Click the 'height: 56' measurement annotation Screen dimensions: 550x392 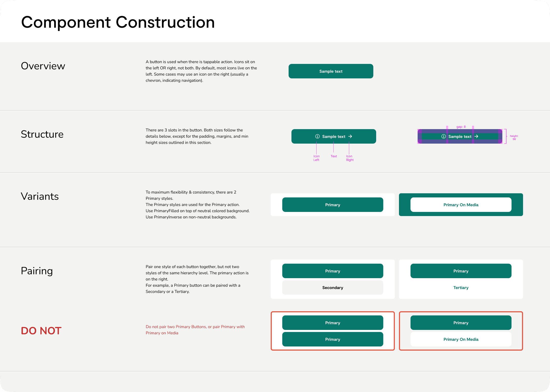point(514,137)
